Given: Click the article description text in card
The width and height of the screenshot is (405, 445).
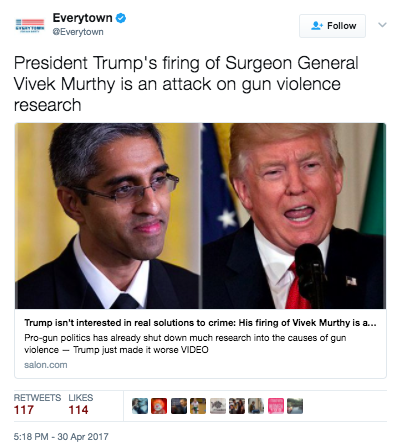Looking at the screenshot, I should (x=185, y=344).
